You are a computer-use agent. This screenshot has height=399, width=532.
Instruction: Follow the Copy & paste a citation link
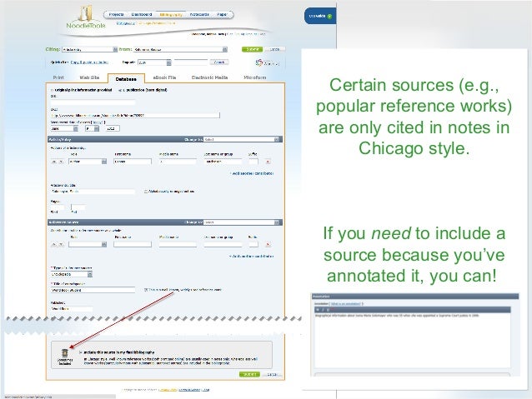(89, 62)
